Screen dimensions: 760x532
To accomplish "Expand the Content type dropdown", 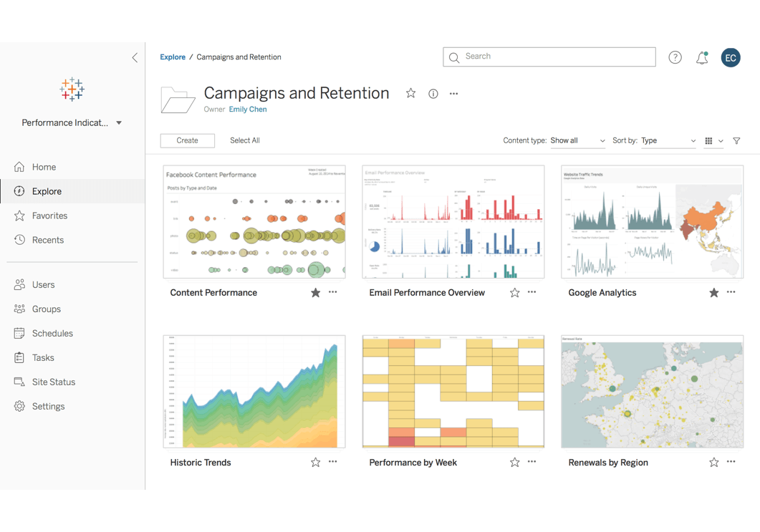I will pyautogui.click(x=577, y=141).
